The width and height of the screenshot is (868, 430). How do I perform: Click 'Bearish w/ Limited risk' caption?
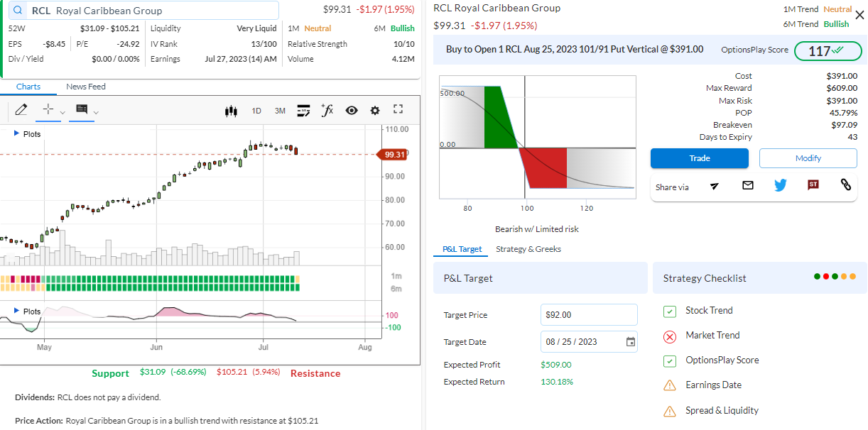[x=537, y=229]
